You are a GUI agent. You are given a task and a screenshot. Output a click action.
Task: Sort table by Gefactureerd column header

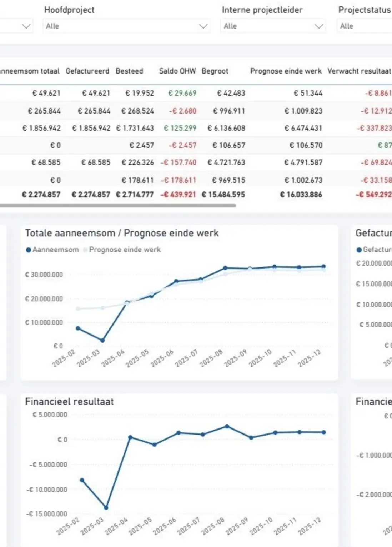tap(87, 71)
